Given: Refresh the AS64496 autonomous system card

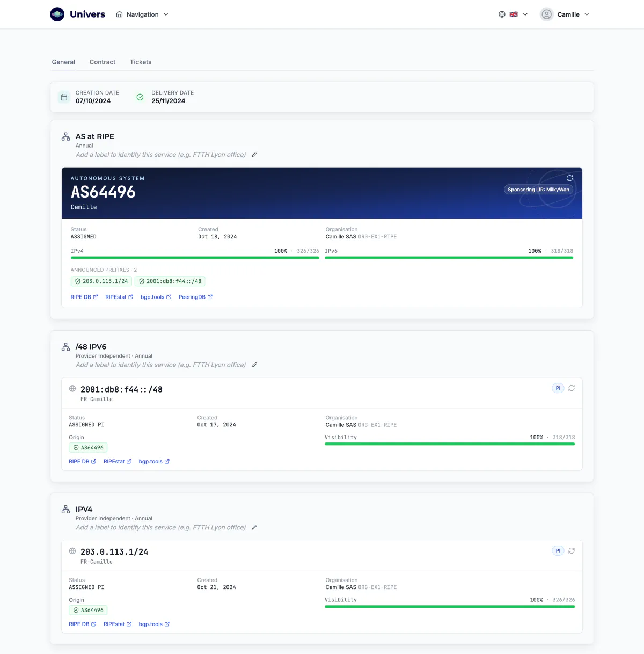Looking at the screenshot, I should (570, 178).
